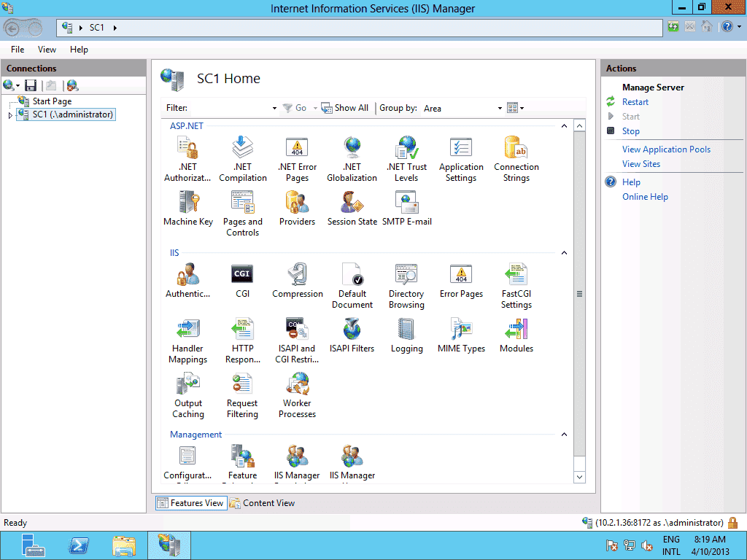Open .NET Trust Levels feature

[407, 158]
